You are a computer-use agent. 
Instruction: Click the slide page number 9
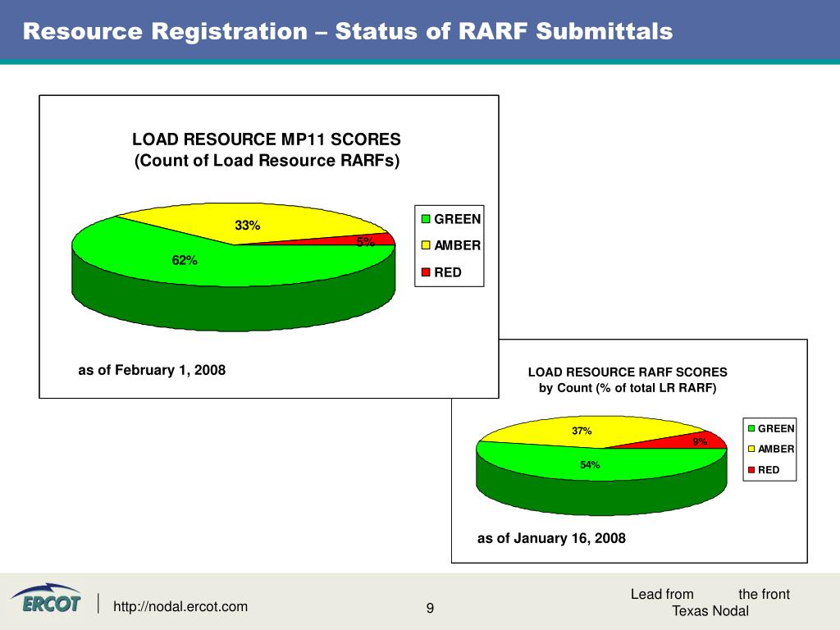coord(430,608)
